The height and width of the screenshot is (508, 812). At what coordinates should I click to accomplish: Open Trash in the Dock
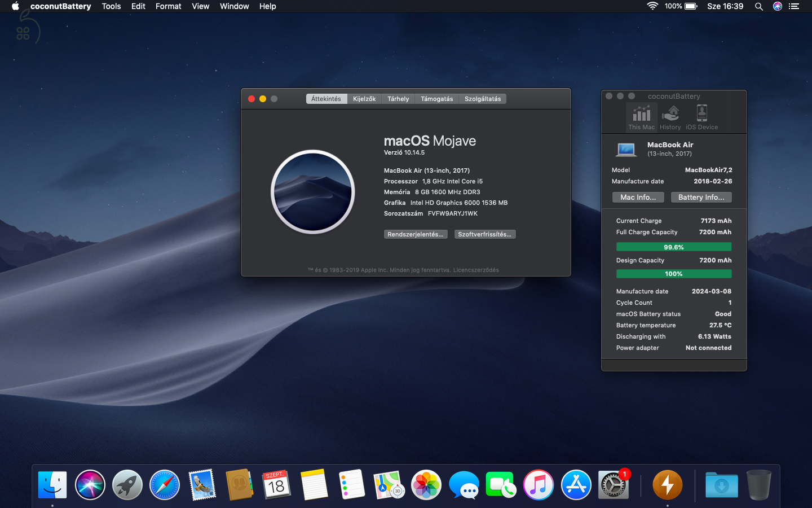pyautogui.click(x=759, y=485)
